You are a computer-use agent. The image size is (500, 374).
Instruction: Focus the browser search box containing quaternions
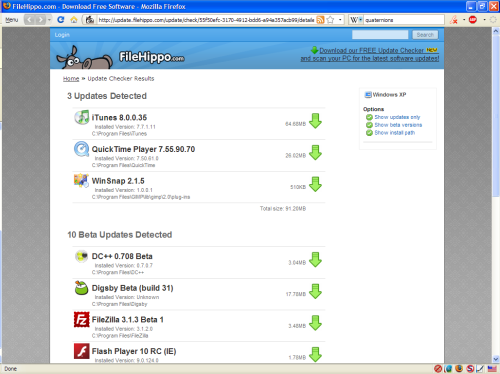click(404, 20)
